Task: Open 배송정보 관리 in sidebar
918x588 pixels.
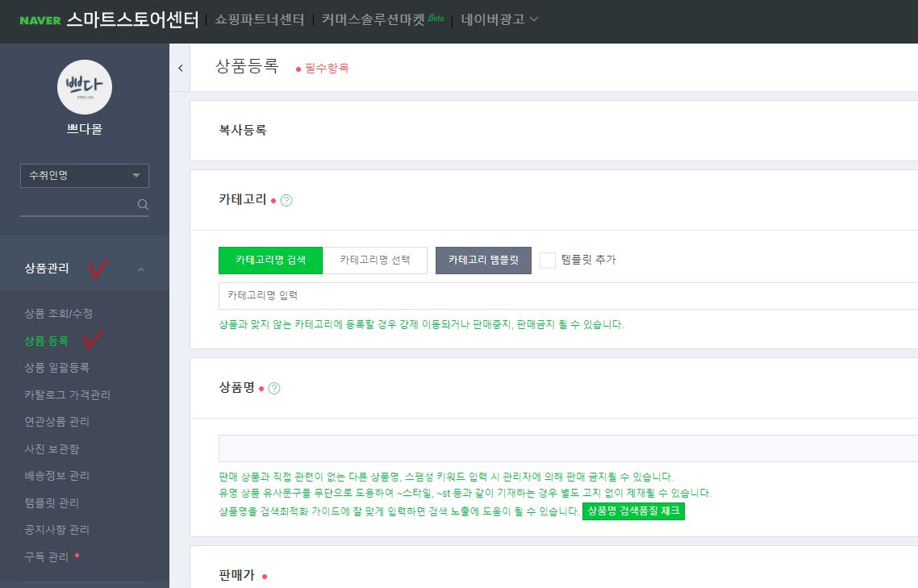Action: point(56,476)
